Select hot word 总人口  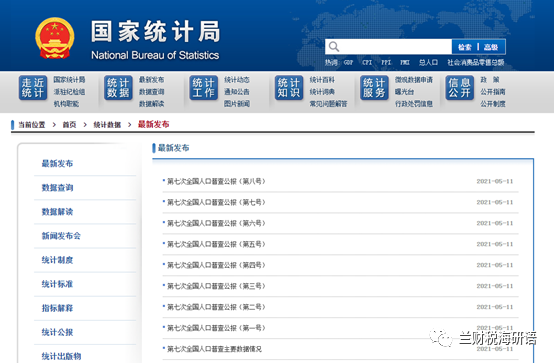[x=428, y=63]
